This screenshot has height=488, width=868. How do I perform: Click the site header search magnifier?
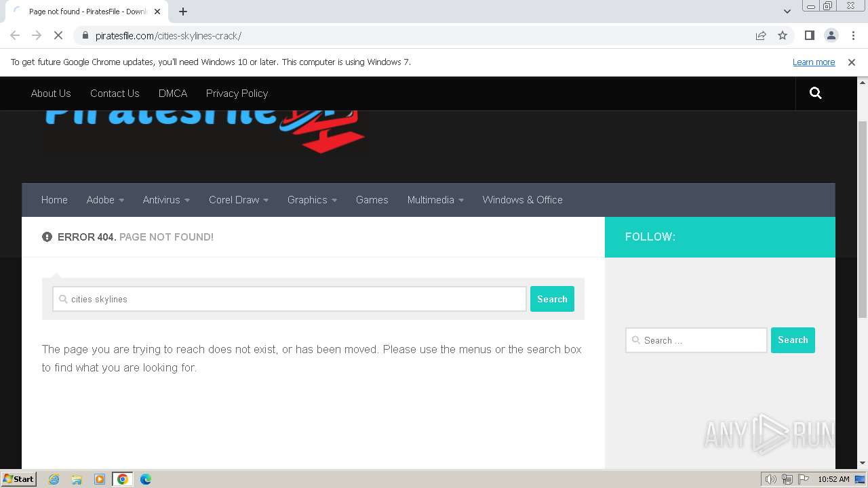816,94
